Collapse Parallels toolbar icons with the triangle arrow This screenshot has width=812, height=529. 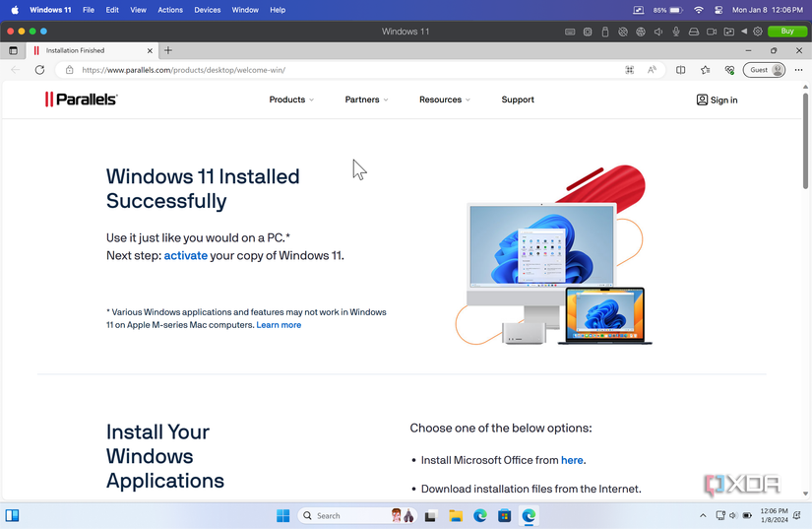click(744, 32)
